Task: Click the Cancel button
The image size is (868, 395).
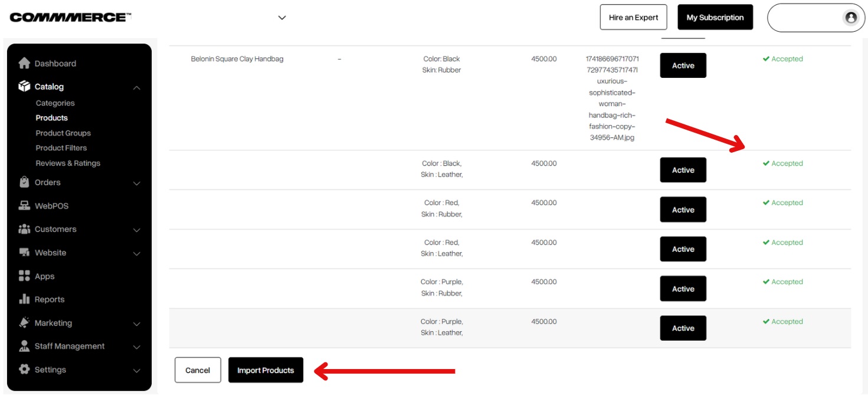Action: (198, 370)
